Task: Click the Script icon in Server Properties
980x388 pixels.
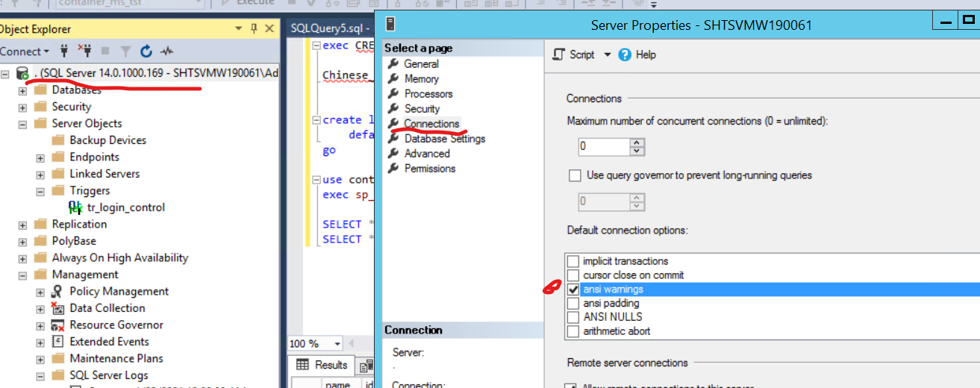Action: point(558,54)
